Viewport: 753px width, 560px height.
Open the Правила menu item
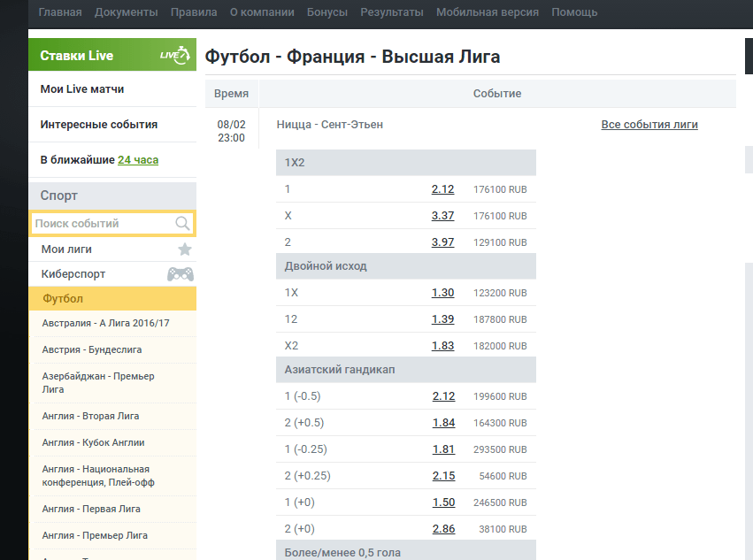click(x=194, y=12)
